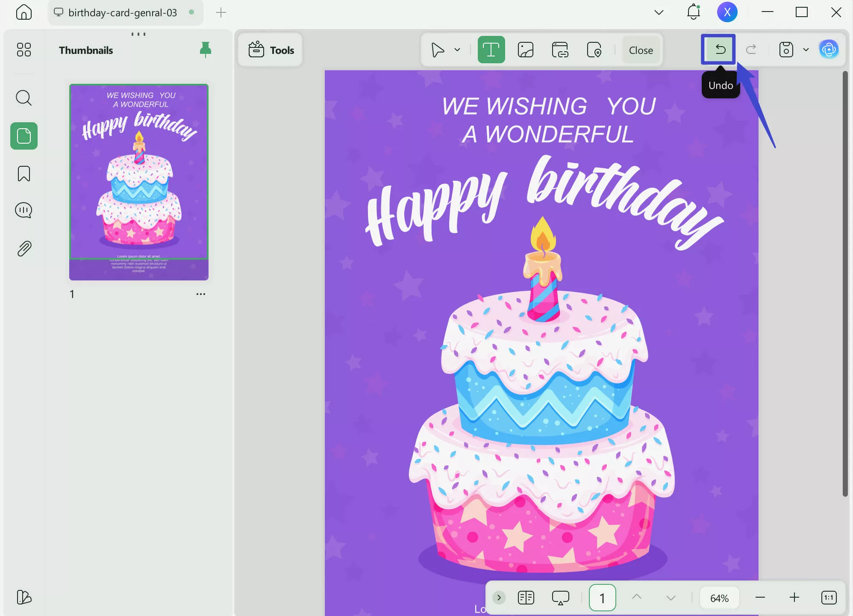853x616 pixels.
Task: Open the AI assistant icon
Action: tap(829, 50)
